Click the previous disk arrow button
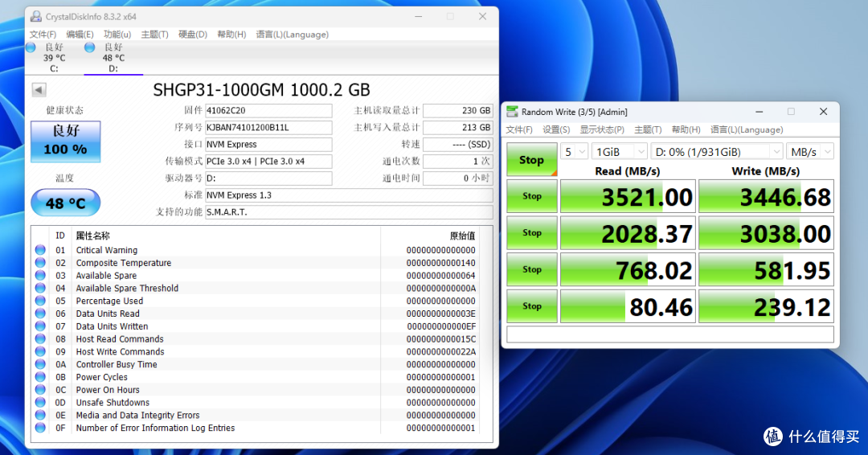Screen dimensions: 868x455 click(x=39, y=90)
